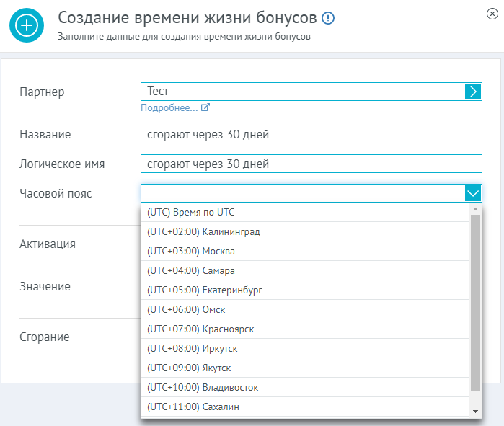
Task: Click the dropdown list scroll-up arrow
Action: tap(475, 209)
